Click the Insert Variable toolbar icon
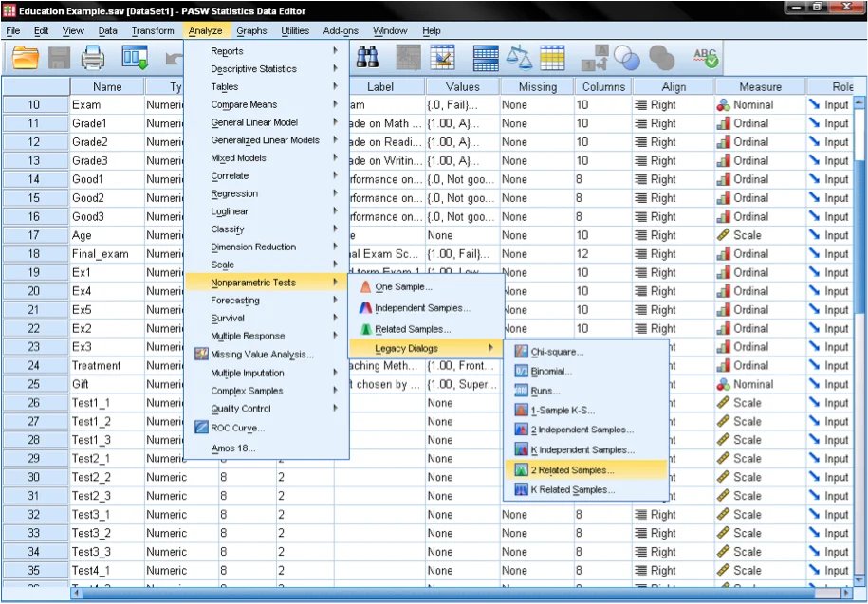868x604 pixels. pyautogui.click(x=442, y=57)
